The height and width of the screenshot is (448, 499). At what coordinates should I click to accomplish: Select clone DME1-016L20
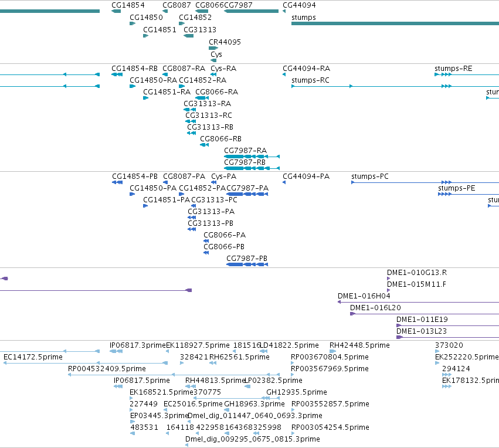[375, 308]
